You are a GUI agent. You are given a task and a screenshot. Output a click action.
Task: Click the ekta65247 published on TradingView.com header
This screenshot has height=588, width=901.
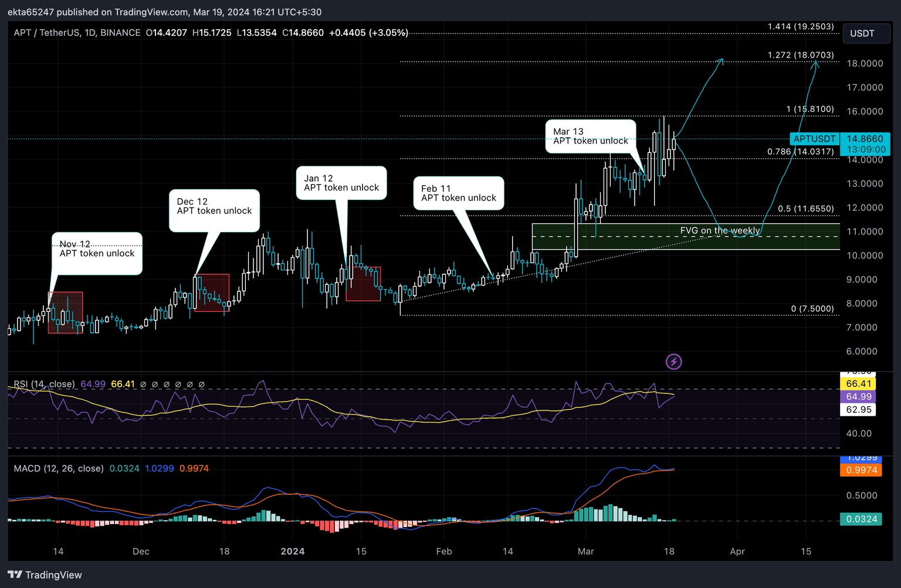pyautogui.click(x=164, y=12)
